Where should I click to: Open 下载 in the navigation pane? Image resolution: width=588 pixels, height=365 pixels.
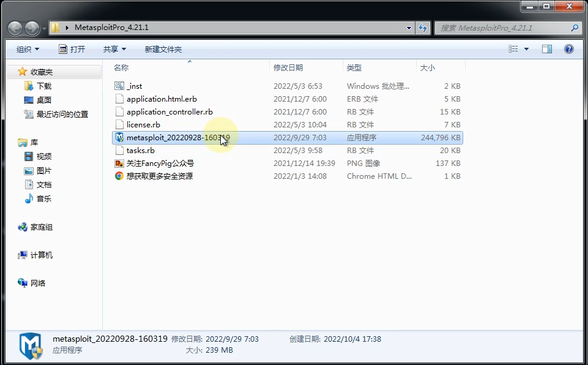(x=44, y=86)
